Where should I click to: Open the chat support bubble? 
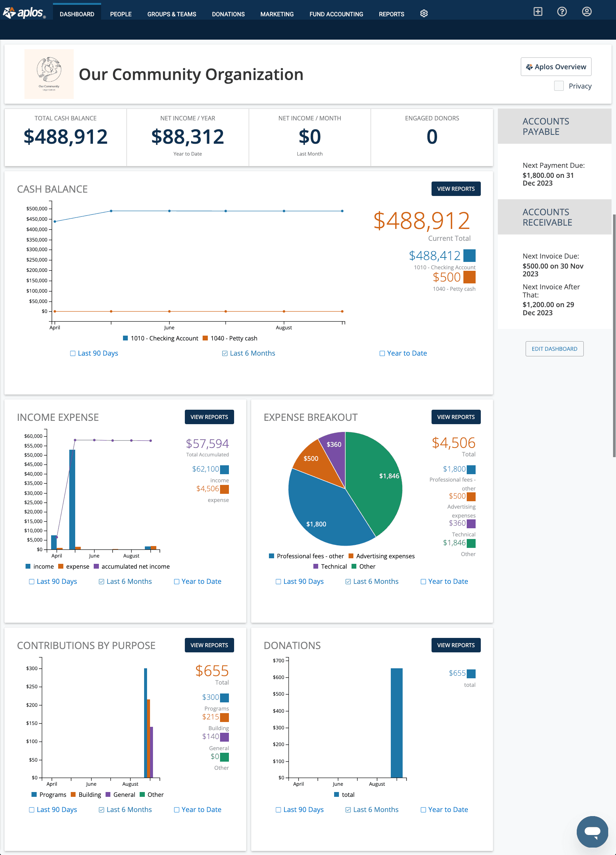[592, 831]
